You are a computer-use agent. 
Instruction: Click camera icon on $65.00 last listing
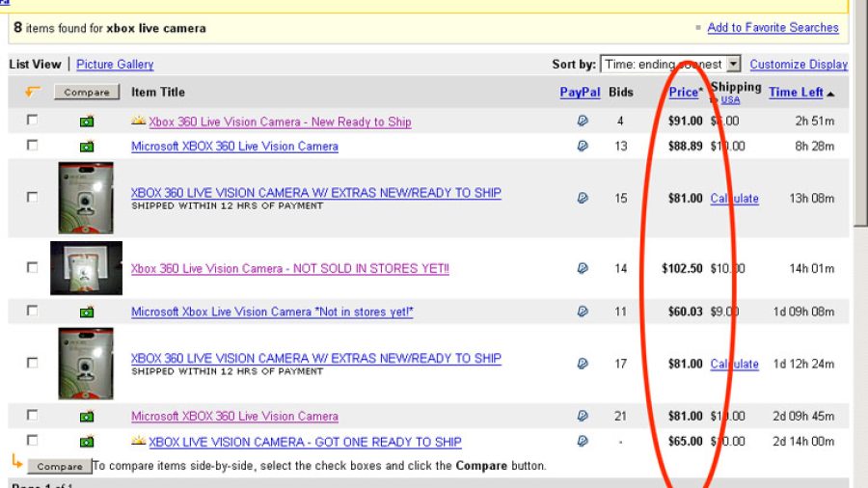pyautogui.click(x=87, y=442)
